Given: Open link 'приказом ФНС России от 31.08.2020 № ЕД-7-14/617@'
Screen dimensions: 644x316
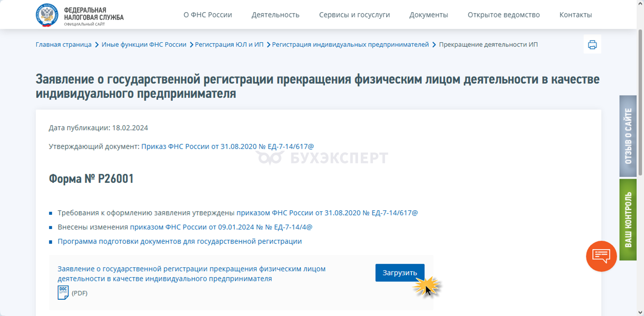Looking at the screenshot, I should 327,213.
